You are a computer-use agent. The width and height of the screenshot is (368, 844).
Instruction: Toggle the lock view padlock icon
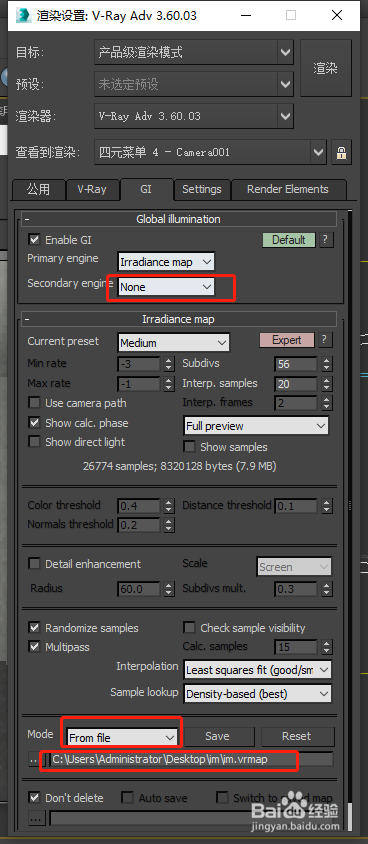pyautogui.click(x=341, y=153)
